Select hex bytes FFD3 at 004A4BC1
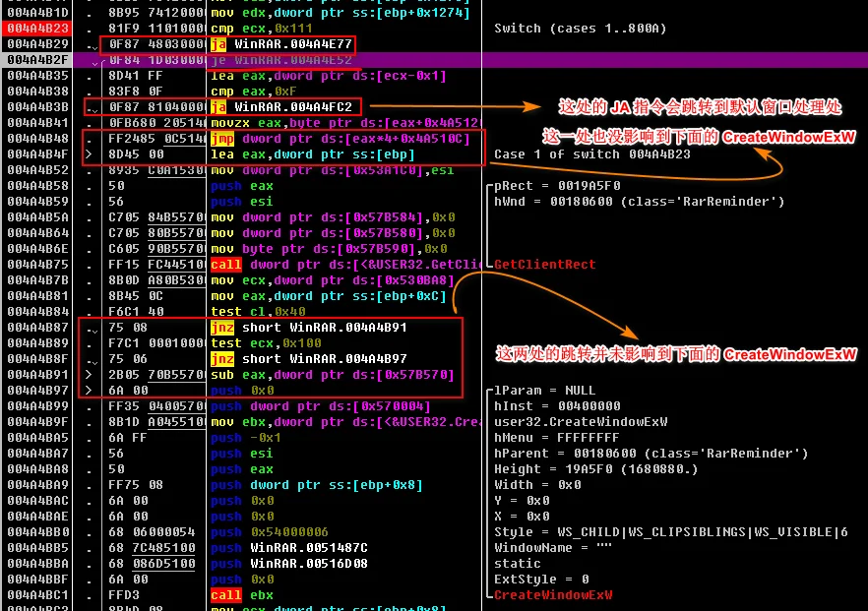Screen dimensions: 868x611 [124, 595]
